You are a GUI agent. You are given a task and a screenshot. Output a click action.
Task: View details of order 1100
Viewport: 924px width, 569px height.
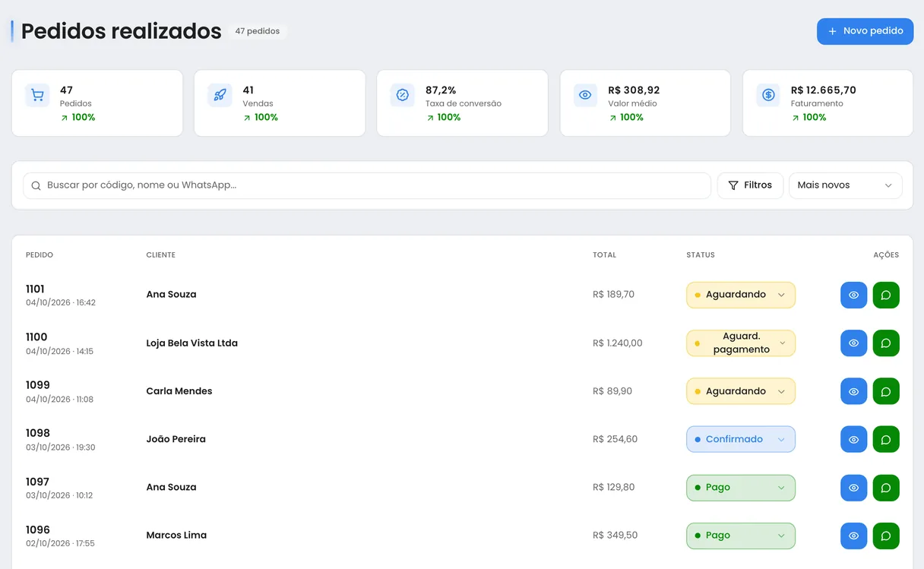click(x=853, y=343)
